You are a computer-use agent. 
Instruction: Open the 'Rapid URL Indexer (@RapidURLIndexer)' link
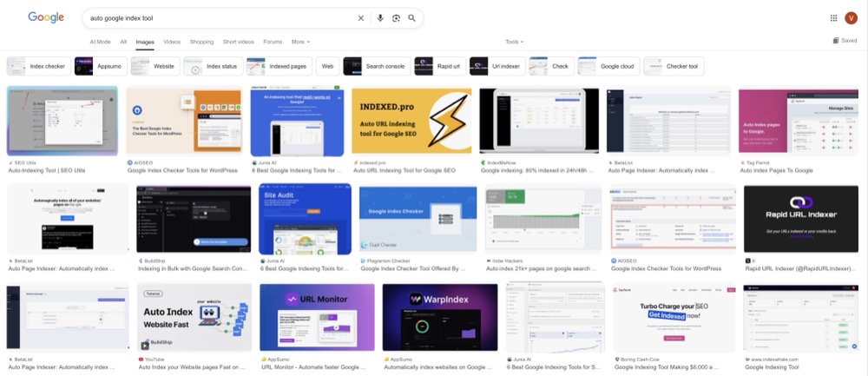point(800,268)
